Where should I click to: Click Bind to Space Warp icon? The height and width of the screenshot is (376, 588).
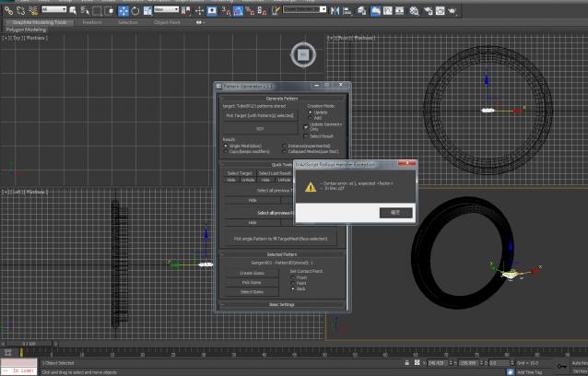point(33,10)
